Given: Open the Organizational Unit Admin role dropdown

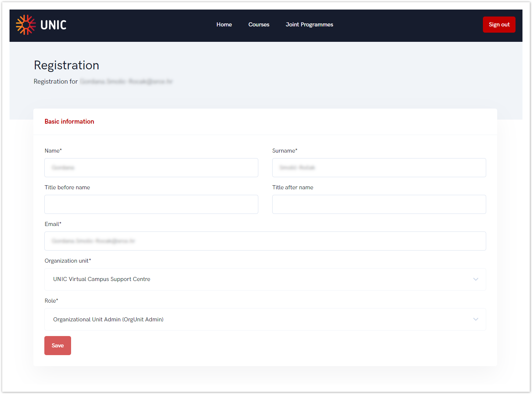Looking at the screenshot, I should (x=256, y=319).
